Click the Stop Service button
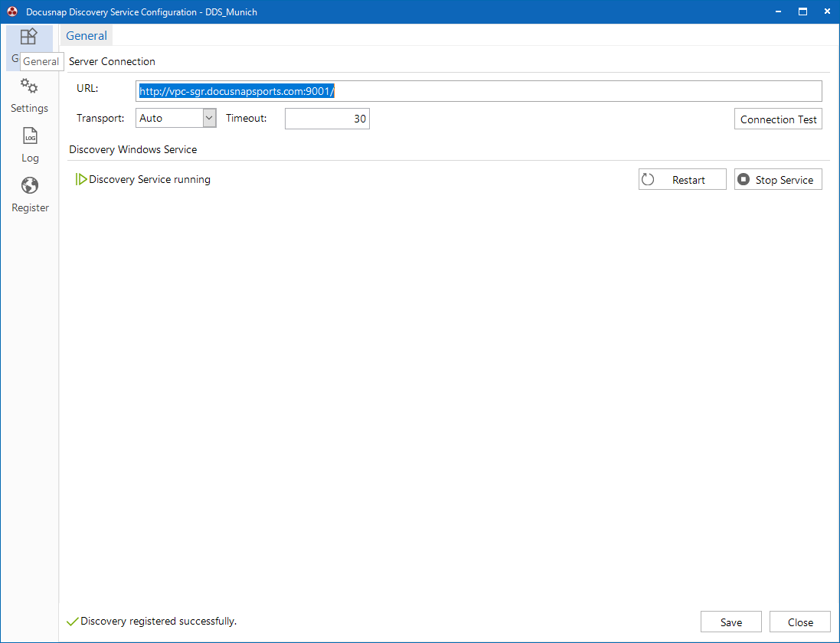 778,179
